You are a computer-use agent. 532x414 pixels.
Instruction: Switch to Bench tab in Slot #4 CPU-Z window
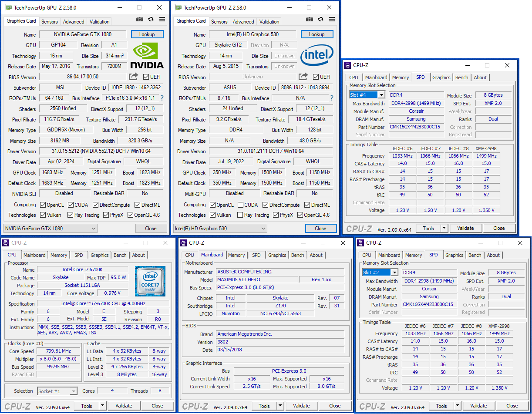coord(462,77)
